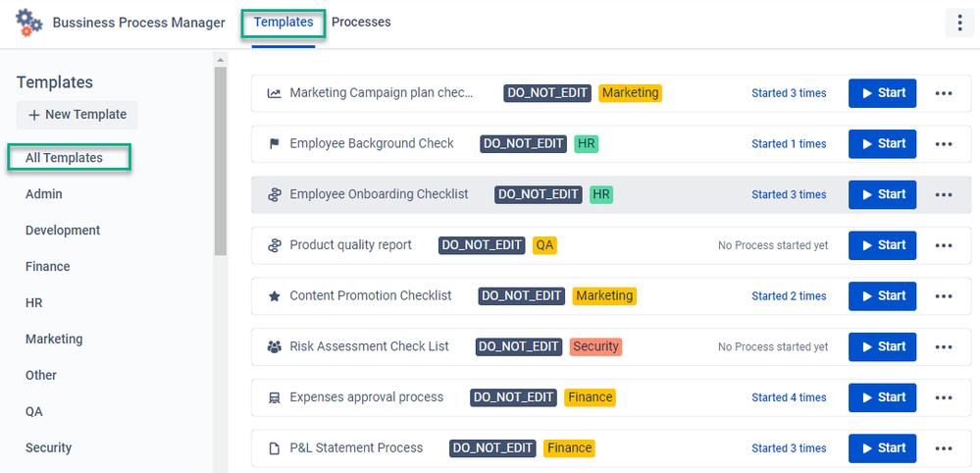Viewport: 980px width, 473px height.
Task: Click the people icon beside Risk Assessment Check List
Action: click(x=274, y=346)
